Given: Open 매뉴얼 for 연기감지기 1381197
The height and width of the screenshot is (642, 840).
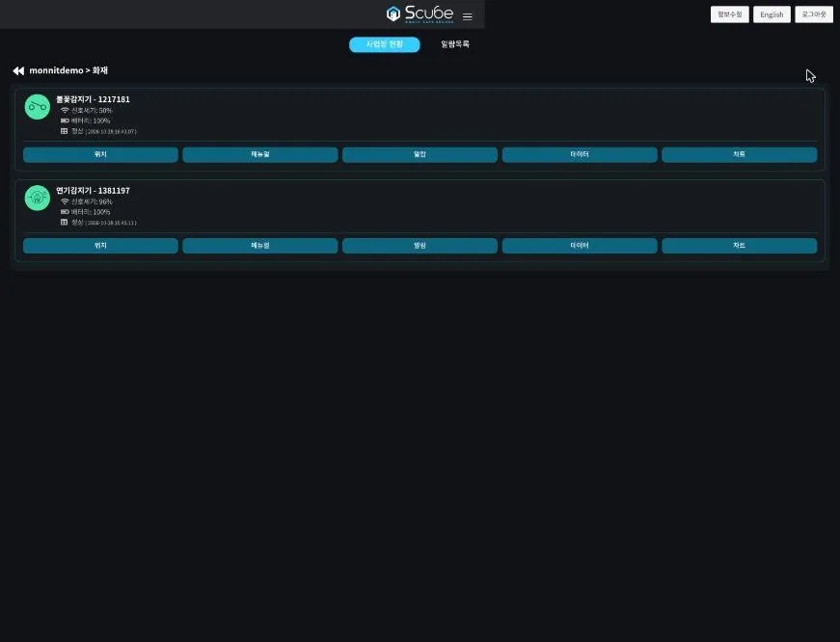Looking at the screenshot, I should pos(260,246).
